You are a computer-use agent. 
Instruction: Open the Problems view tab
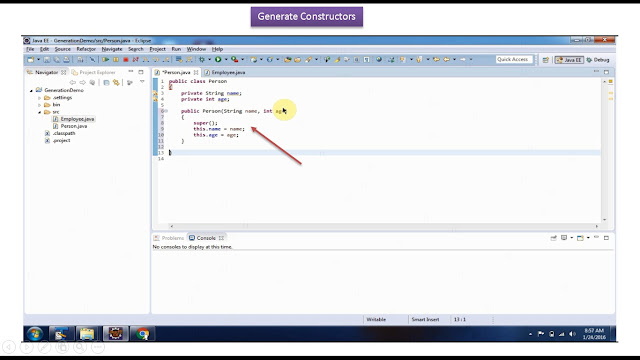click(169, 238)
